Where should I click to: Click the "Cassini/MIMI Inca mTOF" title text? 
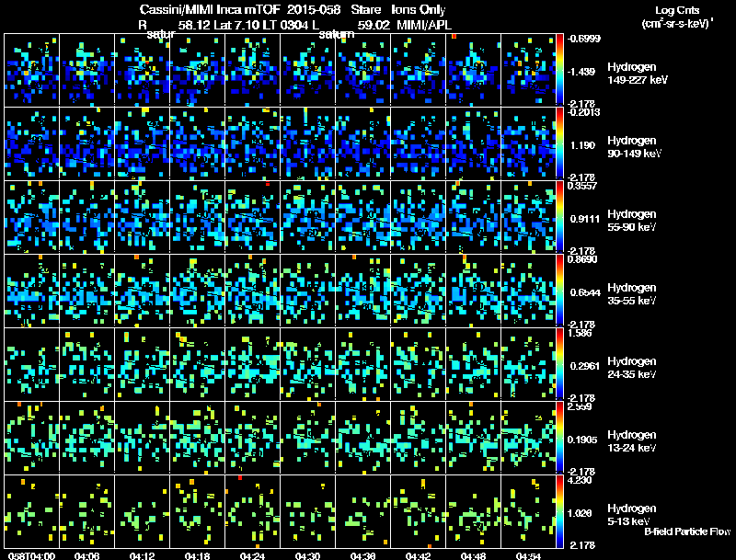[x=210, y=10]
